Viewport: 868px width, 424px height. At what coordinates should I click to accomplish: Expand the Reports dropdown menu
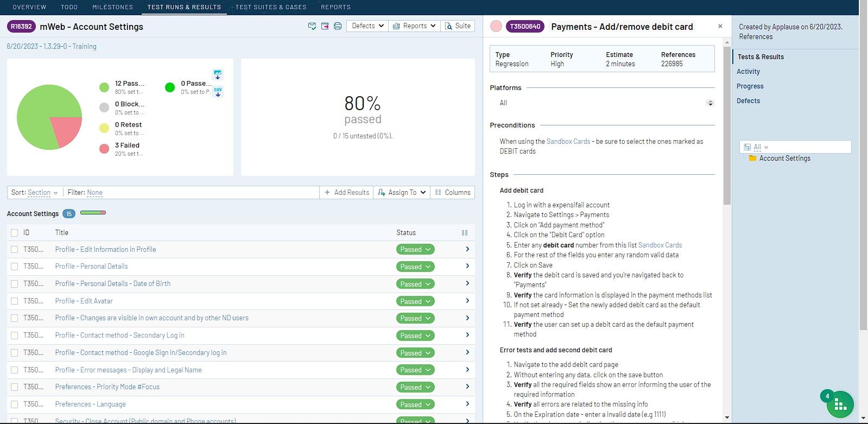(414, 26)
